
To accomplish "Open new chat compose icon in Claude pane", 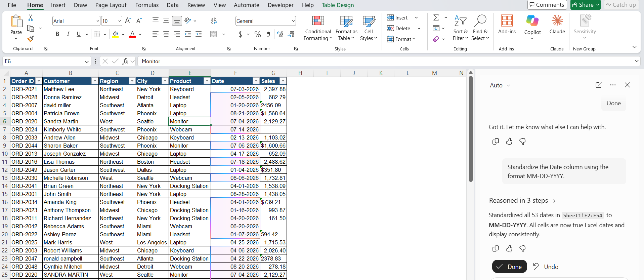I will (x=599, y=85).
